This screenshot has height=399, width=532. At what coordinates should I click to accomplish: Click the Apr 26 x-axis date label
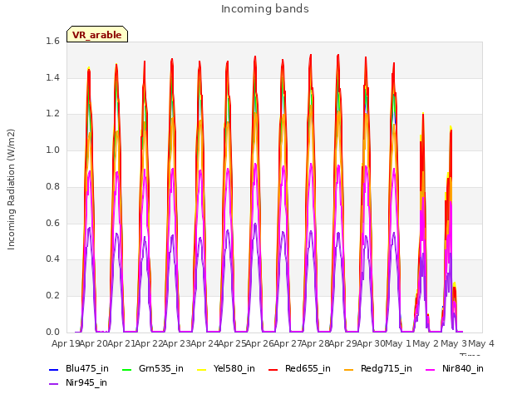coord(260,343)
